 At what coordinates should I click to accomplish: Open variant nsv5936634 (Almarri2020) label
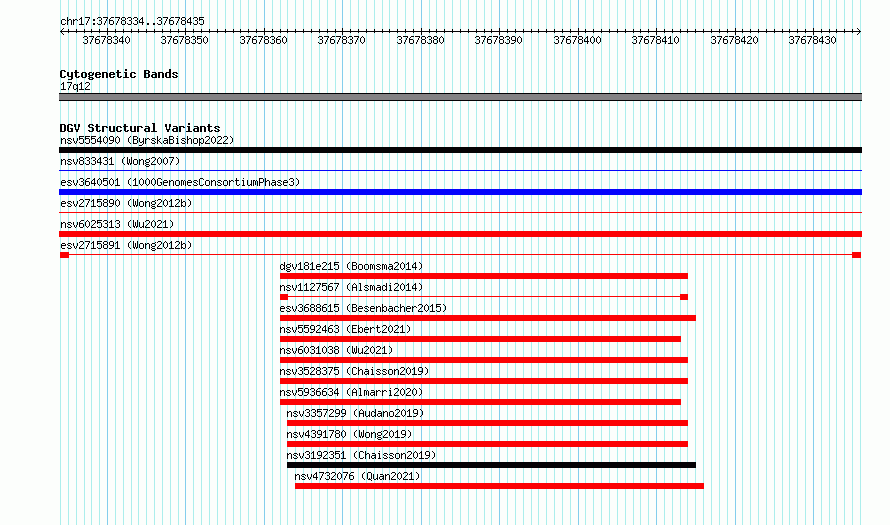351,392
